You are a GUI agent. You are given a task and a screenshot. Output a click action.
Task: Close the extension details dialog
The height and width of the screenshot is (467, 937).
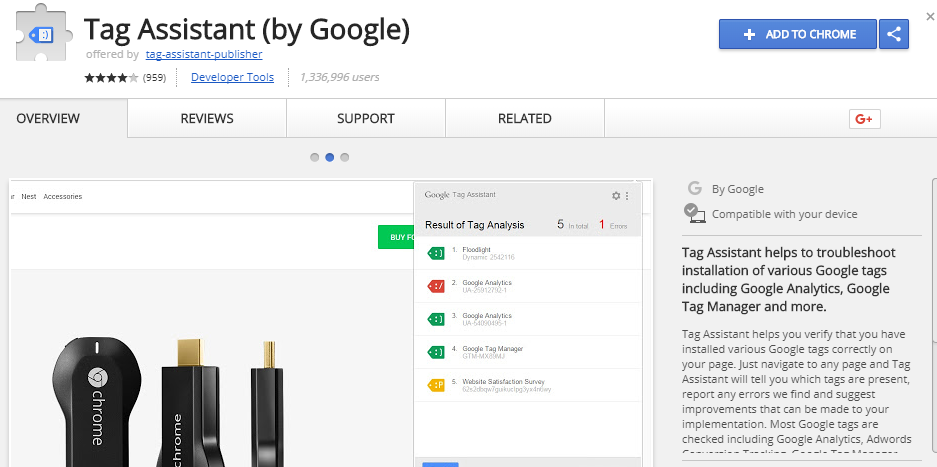tap(930, 17)
